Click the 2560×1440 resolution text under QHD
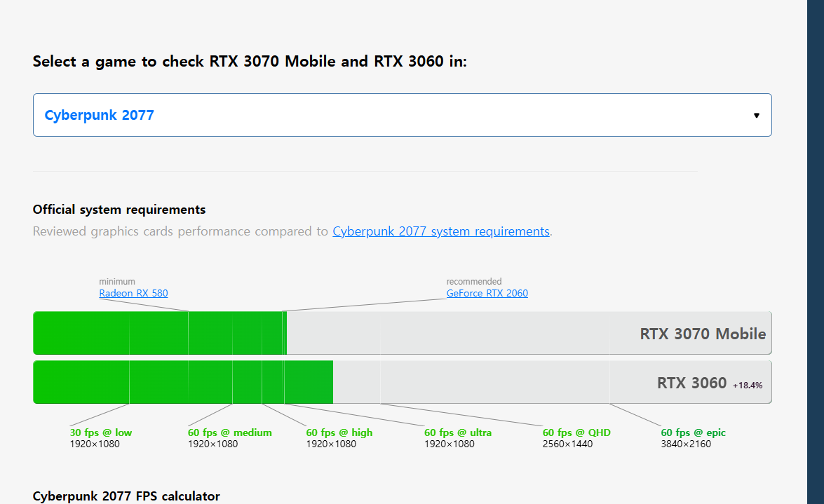Screen dimensions: 824x504 click(x=567, y=444)
